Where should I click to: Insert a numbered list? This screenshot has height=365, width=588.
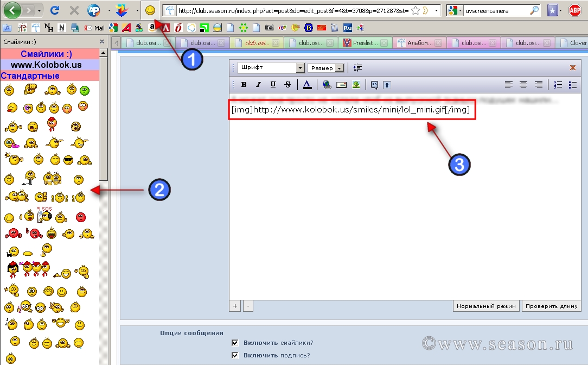tap(558, 85)
